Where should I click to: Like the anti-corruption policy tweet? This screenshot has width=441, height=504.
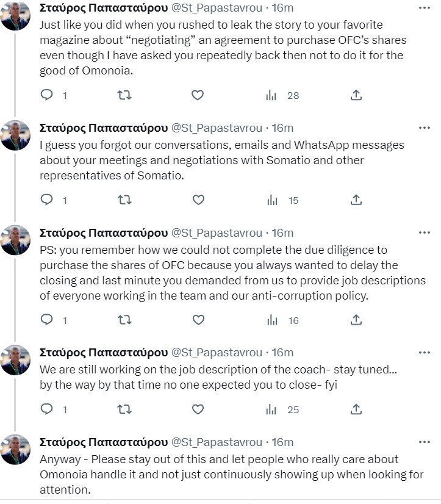click(198, 320)
